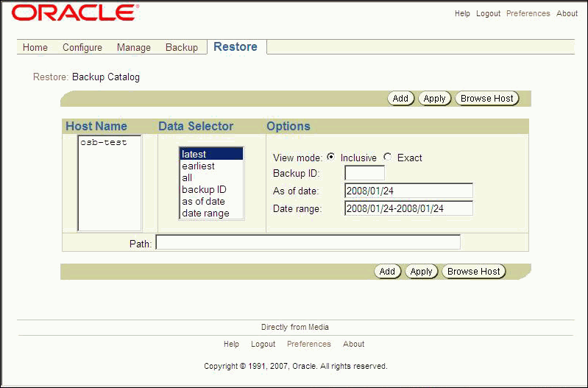Switch to the Configure tab
Viewport: 588px width, 388px height.
tap(82, 47)
